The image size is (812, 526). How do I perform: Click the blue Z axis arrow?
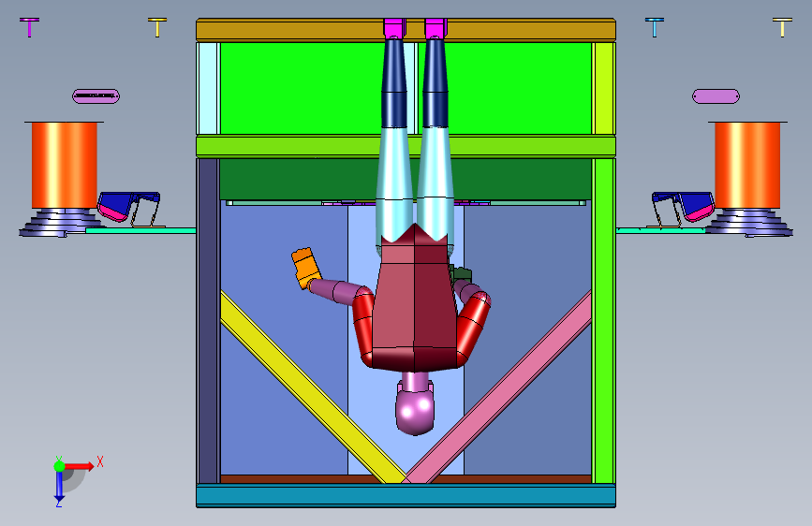click(60, 486)
